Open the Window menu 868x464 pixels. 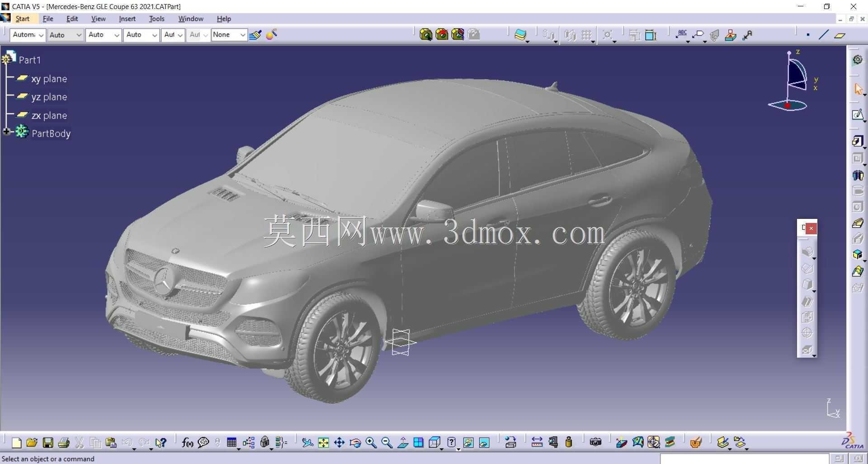point(190,19)
